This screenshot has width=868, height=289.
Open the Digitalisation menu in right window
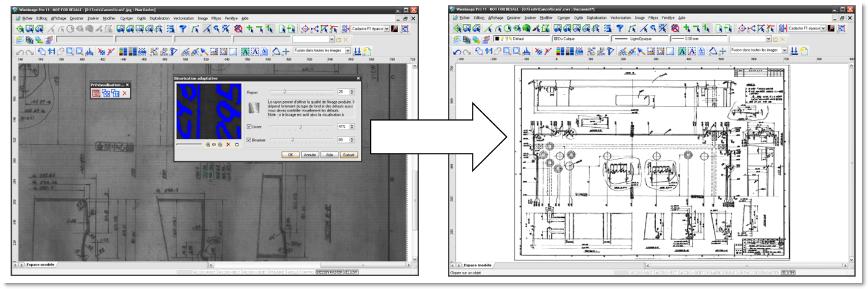(596, 18)
